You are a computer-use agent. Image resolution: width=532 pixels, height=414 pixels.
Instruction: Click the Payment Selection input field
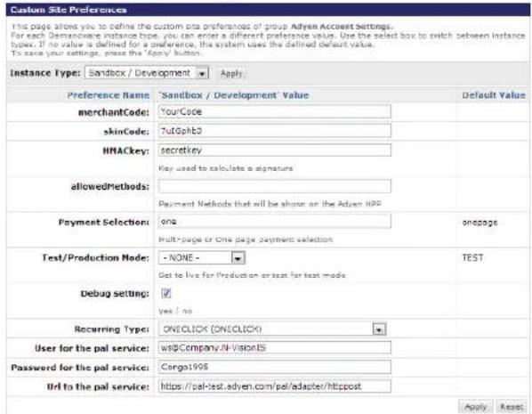[x=275, y=222]
